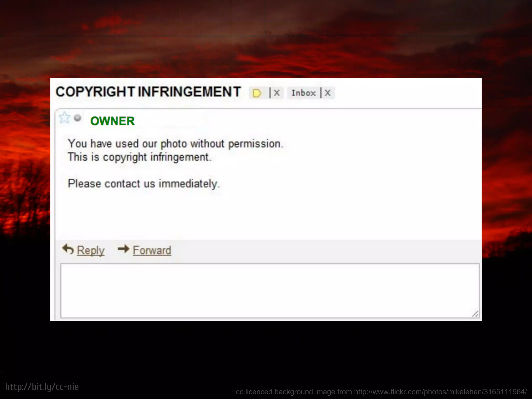Click the Reply link
Viewport: 532px width, 399px height.
click(91, 250)
